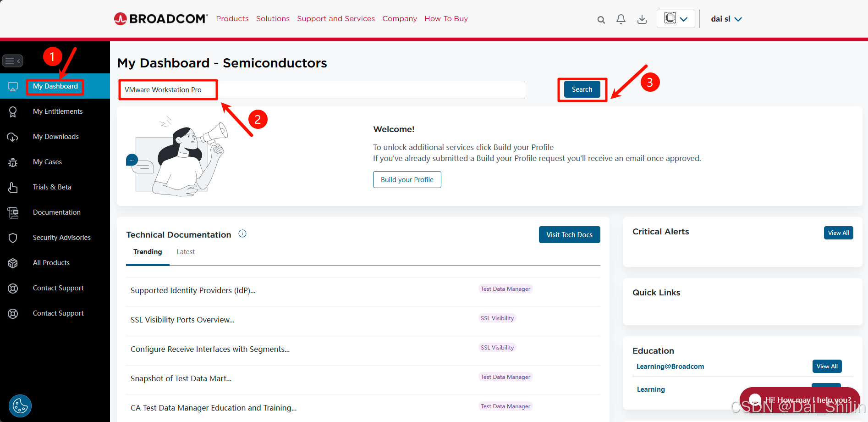Switch to the Latest tab
The height and width of the screenshot is (422, 868).
186,252
